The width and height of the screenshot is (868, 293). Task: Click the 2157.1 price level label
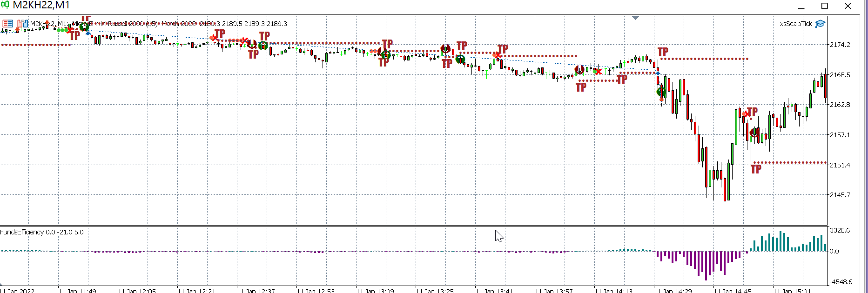coord(840,135)
